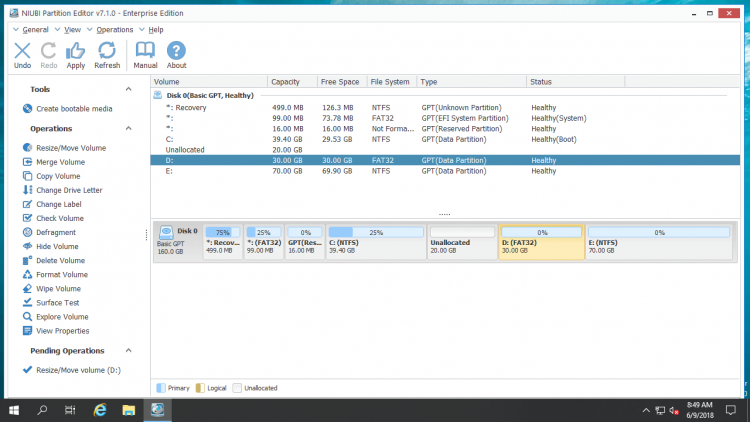Viewport: 750px width, 422px height.
Task: Click the Logical legend swatch
Action: tap(200, 388)
